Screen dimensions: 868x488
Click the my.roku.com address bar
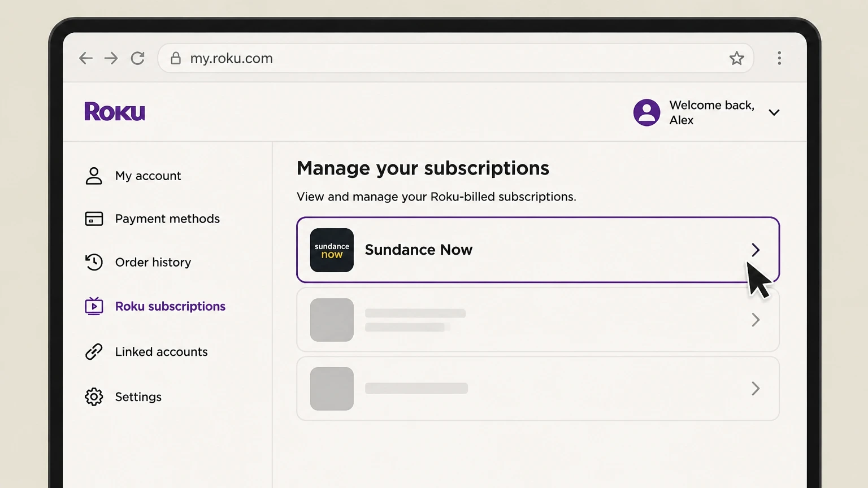455,58
